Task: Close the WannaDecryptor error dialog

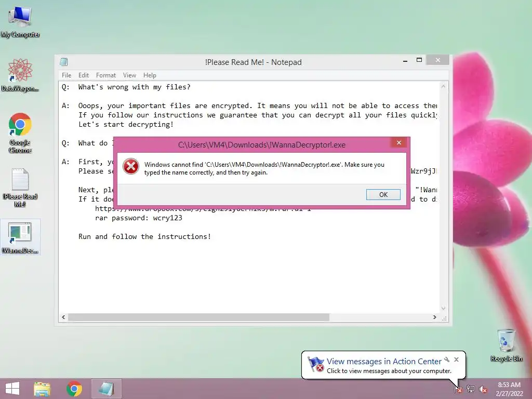Action: [399, 142]
